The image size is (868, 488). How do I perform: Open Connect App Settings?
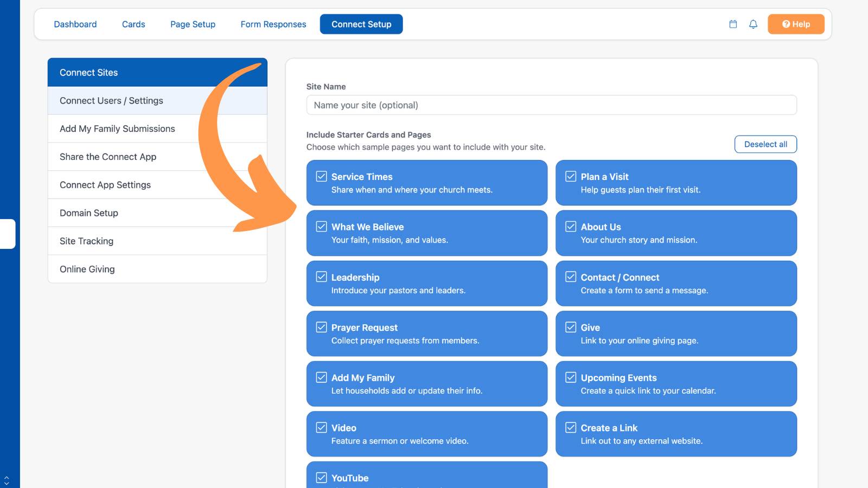(157, 185)
